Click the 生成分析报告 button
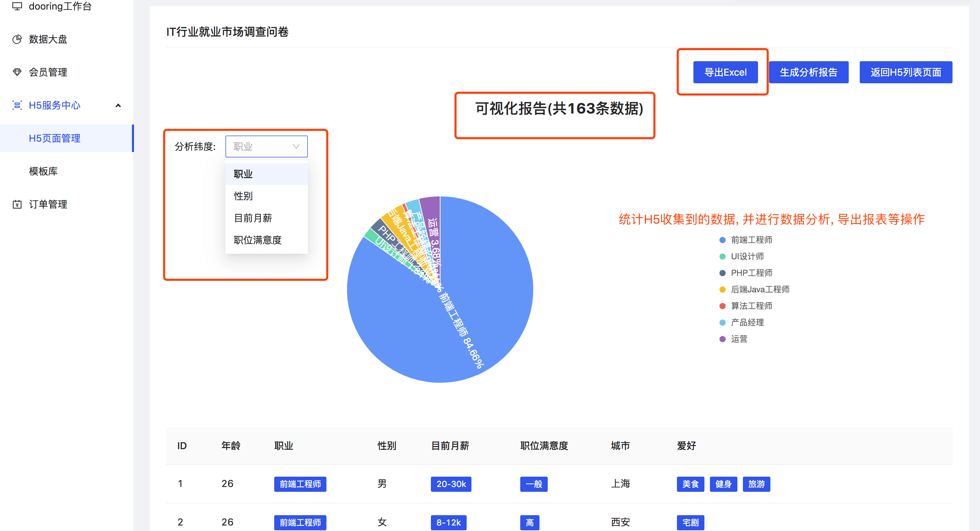The height and width of the screenshot is (531, 980). [x=809, y=72]
